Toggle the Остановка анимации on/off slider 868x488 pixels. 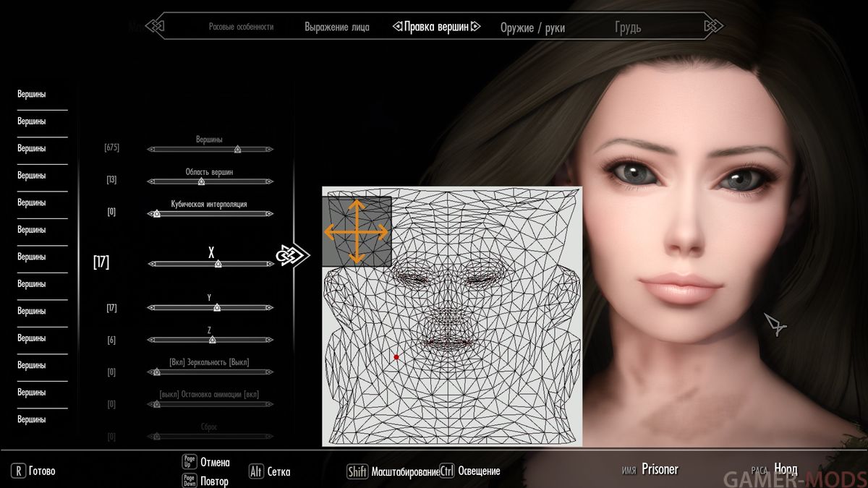[210, 404]
